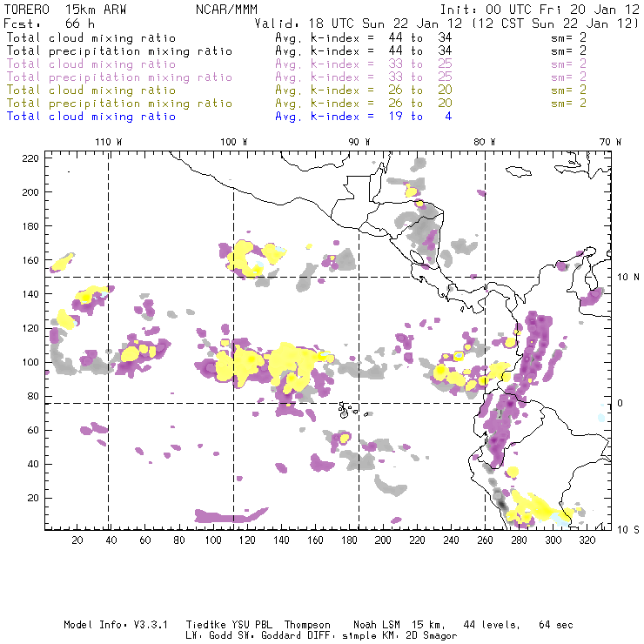
Task: Click the "220" tick label on y-axis
Action: 30,158
